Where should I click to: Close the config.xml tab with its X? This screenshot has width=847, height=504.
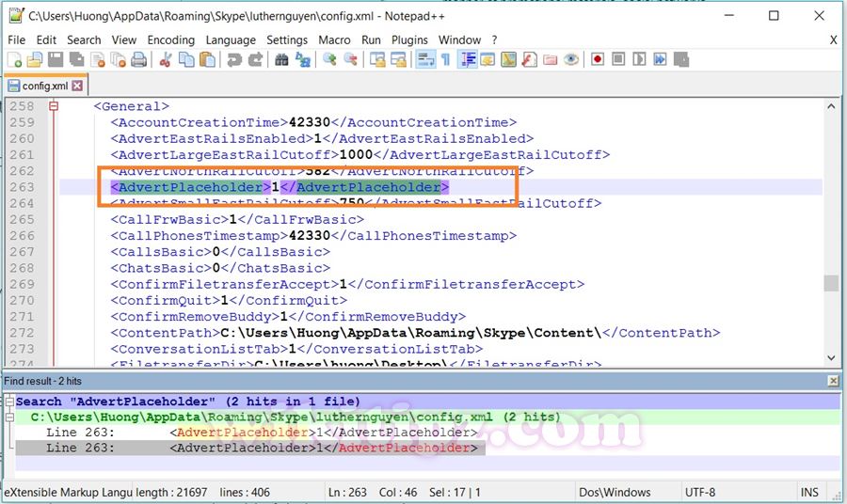coord(77,86)
